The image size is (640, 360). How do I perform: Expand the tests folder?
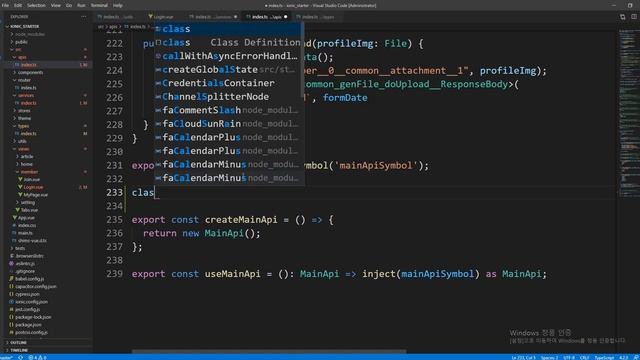click(x=20, y=248)
